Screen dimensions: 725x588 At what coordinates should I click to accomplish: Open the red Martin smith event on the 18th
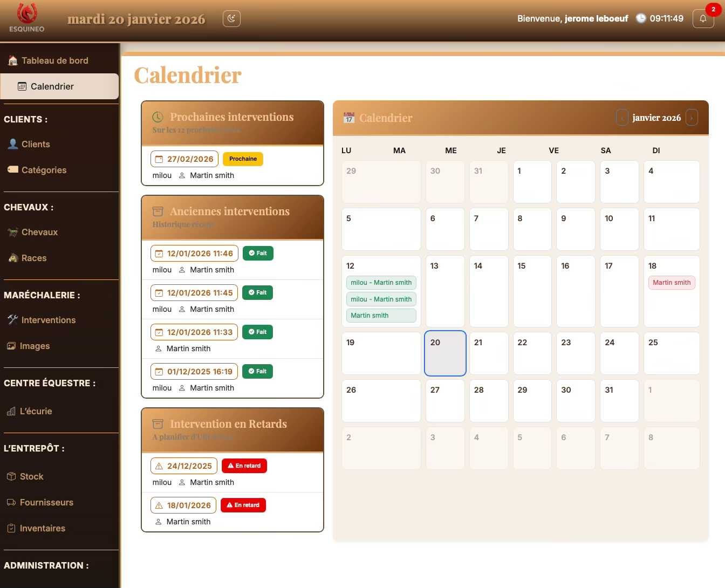tap(672, 283)
